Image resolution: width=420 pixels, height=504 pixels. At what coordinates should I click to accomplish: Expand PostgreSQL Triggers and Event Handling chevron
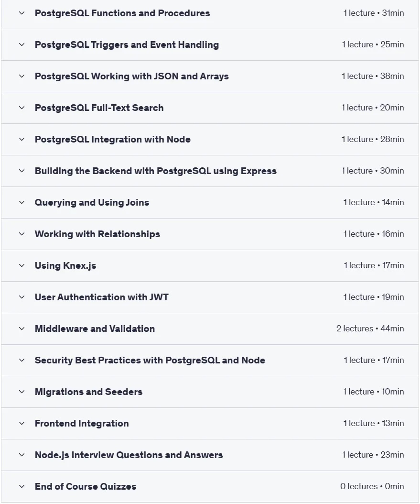pyautogui.click(x=22, y=44)
